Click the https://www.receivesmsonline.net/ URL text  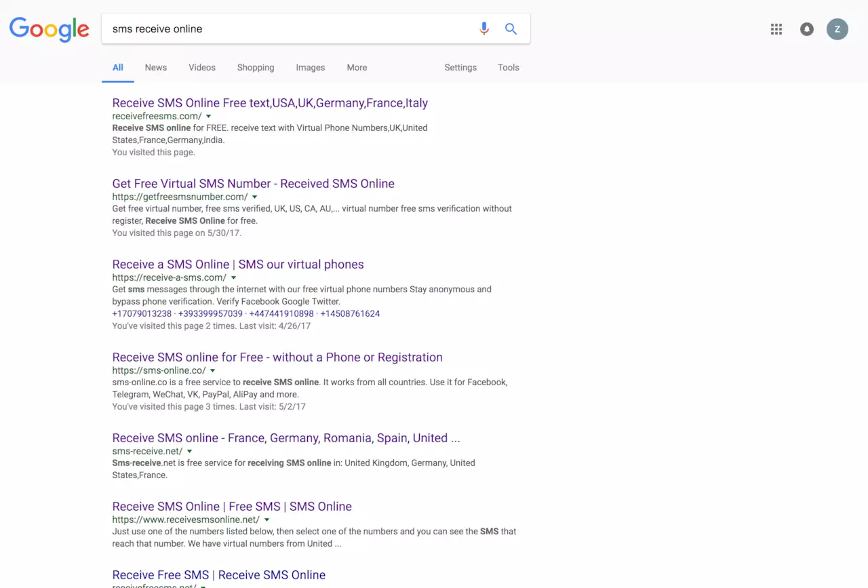pos(186,520)
